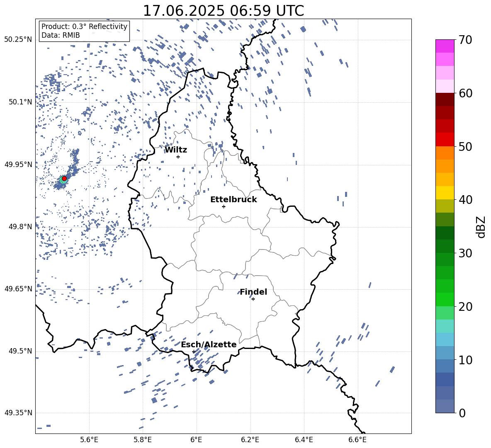Click the Wiltz station cross marker
The height and width of the screenshot is (448, 491).
tap(178, 157)
